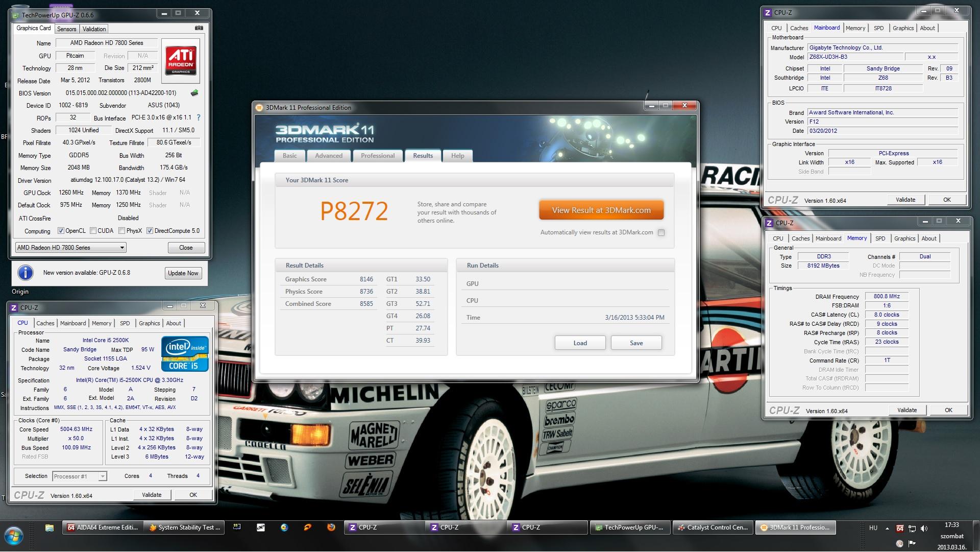Screen dimensions: 980x552
Task: Open Firefox from the taskbar
Action: [x=331, y=527]
